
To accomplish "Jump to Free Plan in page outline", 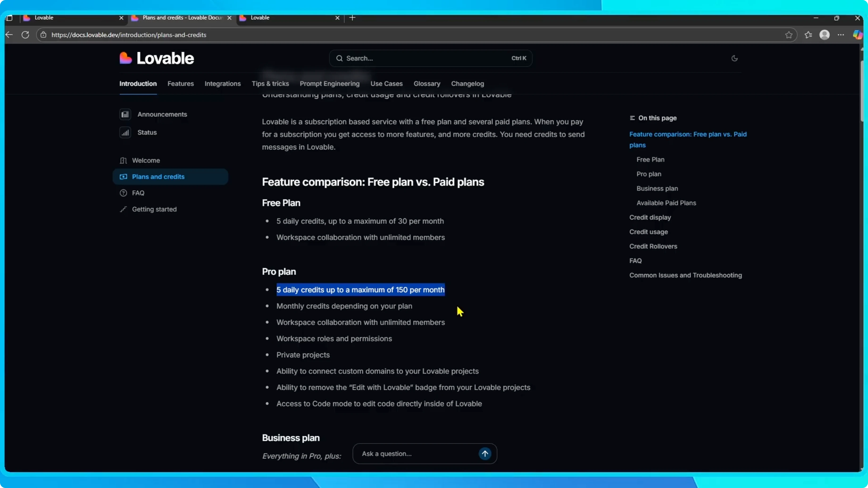I will [650, 159].
